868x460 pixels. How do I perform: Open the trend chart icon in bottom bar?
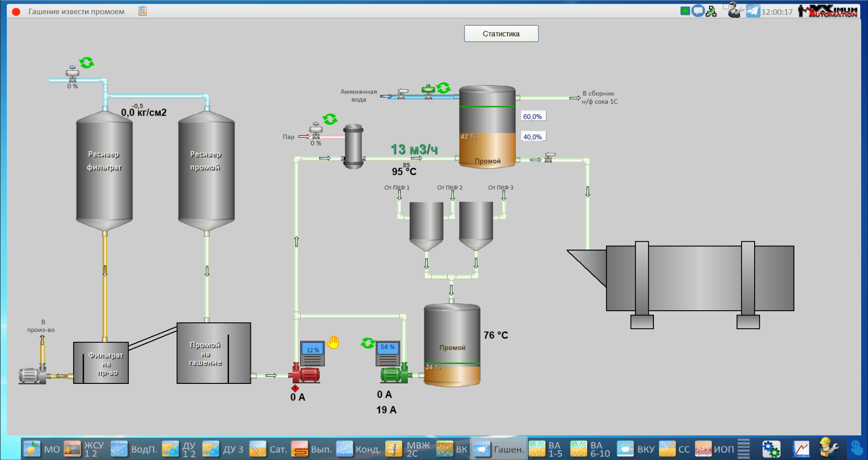801,449
